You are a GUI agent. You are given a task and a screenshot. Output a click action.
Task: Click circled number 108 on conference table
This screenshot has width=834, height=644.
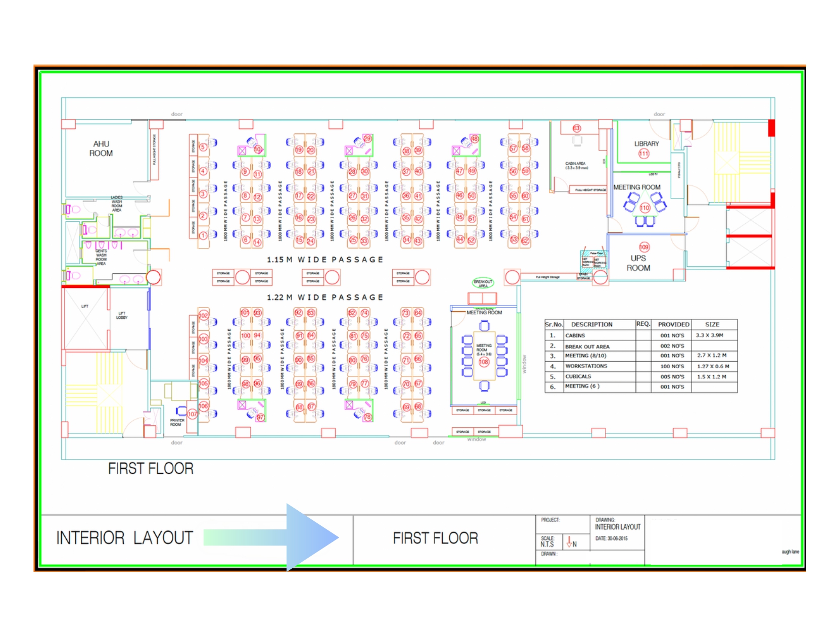point(484,362)
